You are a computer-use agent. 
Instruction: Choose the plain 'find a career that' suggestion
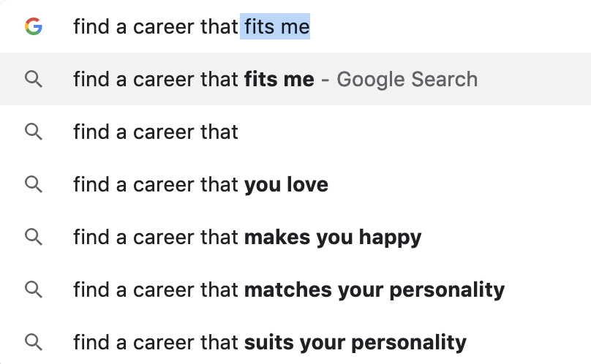[295, 132]
